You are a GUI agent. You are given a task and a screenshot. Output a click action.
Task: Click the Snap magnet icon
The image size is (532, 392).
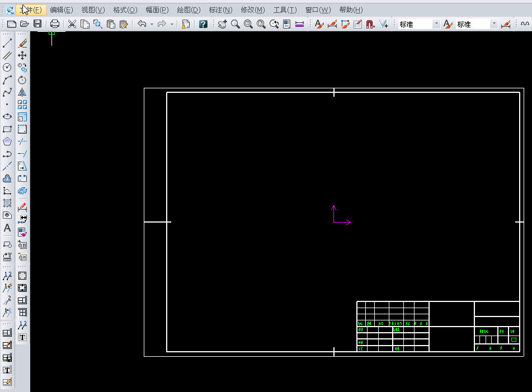click(x=370, y=23)
